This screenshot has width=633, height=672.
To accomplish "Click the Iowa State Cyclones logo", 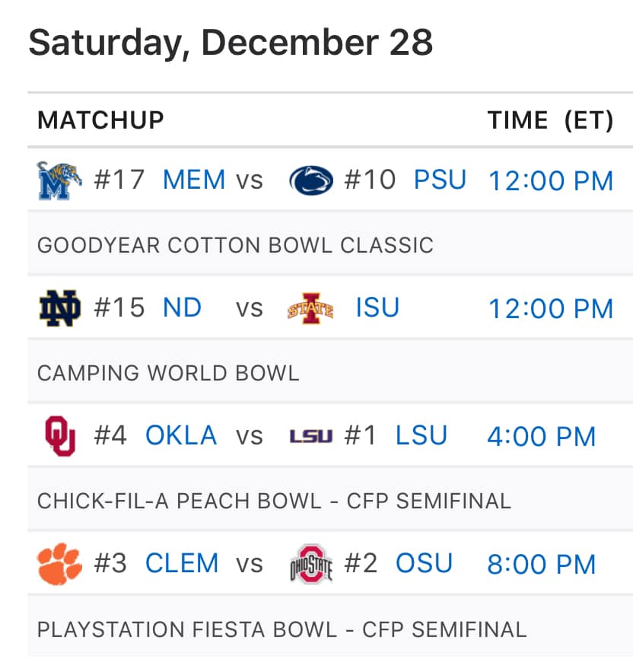I will point(310,309).
